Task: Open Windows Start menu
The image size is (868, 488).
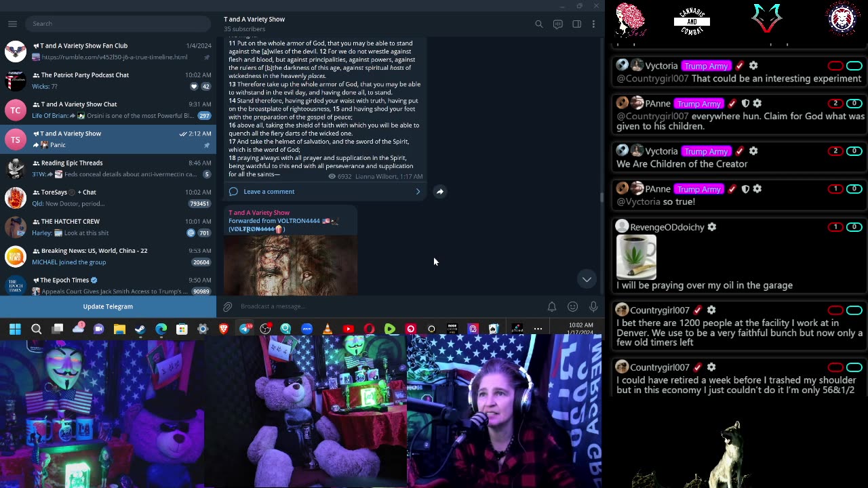Action: click(15, 329)
